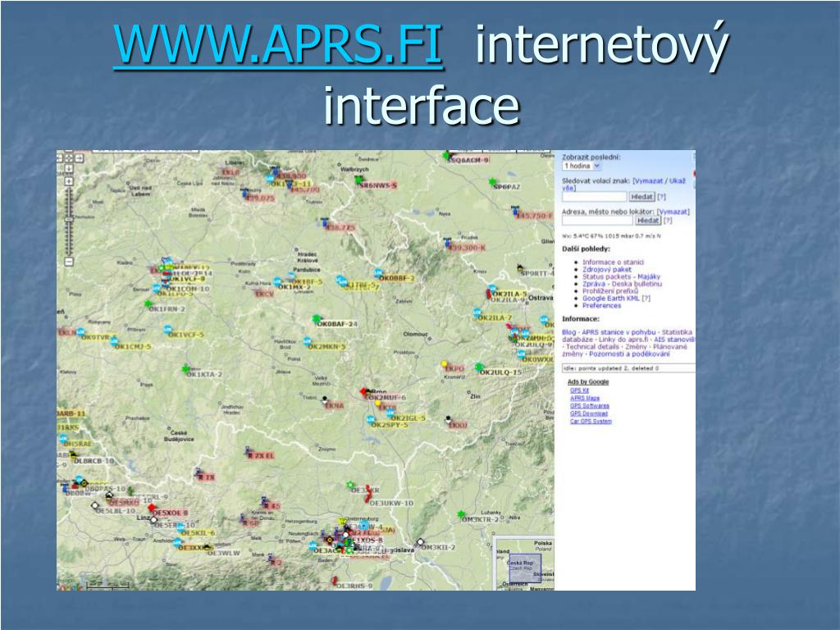Screen dimensions: 840x630
Task: Open 'Zdrojový paket' link
Action: coord(606,269)
